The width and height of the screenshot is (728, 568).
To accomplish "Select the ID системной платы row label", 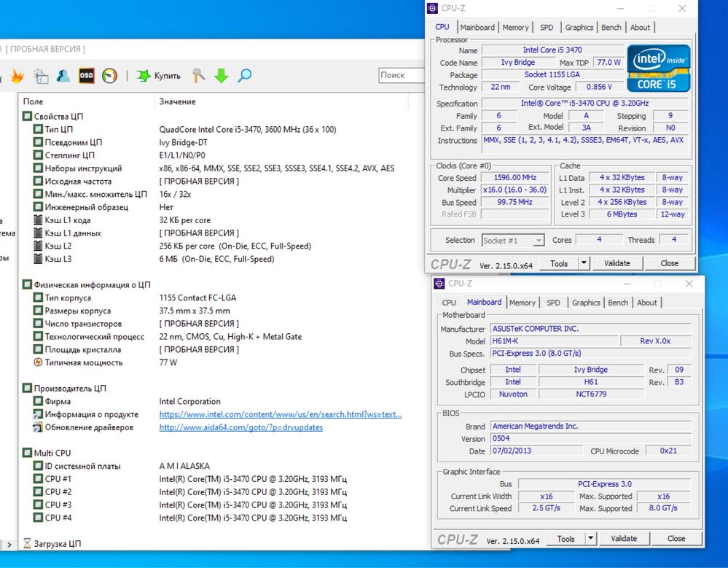I will click(x=82, y=466).
